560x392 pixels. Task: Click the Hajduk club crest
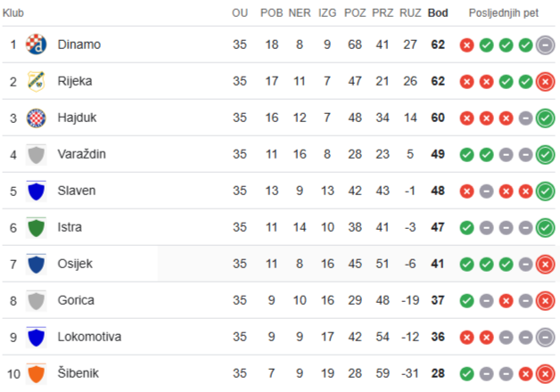click(36, 118)
